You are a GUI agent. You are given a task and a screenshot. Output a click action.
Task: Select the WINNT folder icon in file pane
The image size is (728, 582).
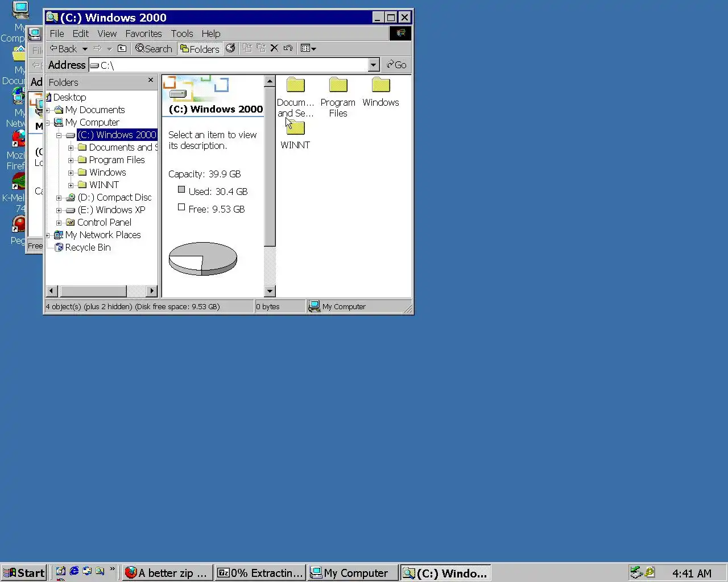295,128
